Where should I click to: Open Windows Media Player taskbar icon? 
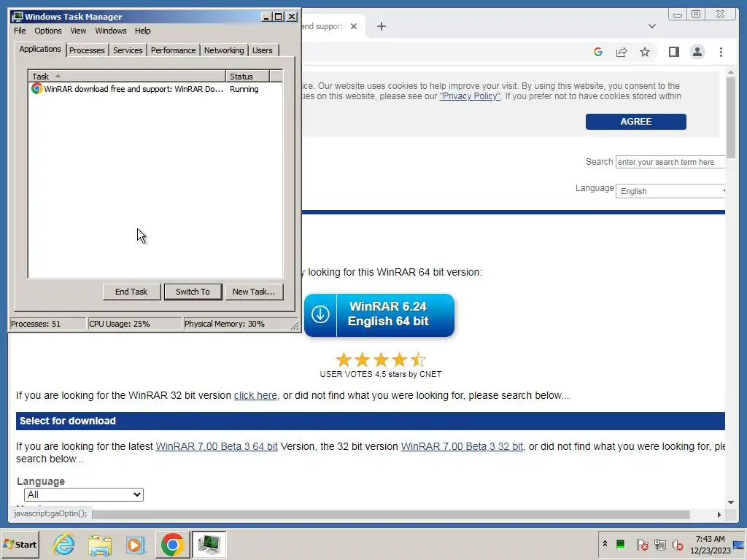click(135, 544)
